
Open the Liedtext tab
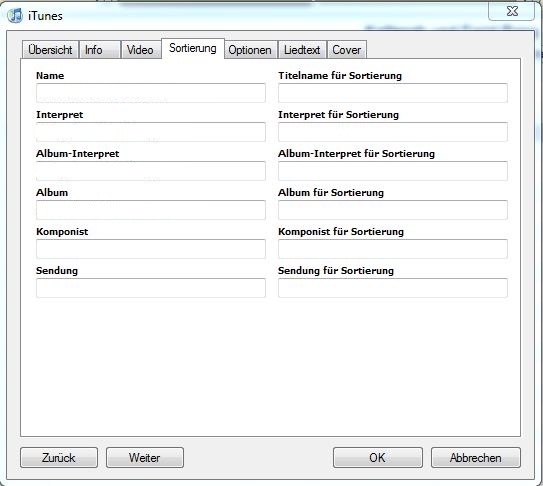pyautogui.click(x=302, y=50)
